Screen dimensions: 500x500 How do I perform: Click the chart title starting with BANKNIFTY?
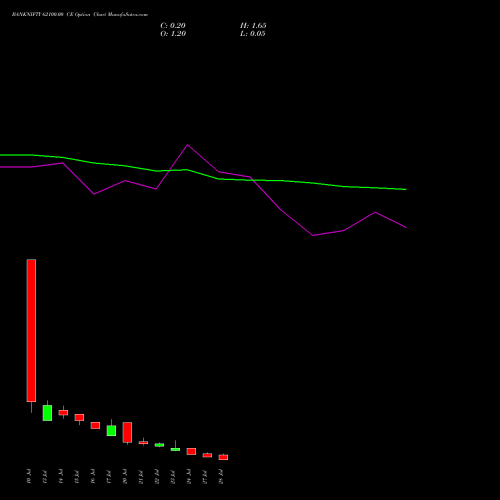point(80,15)
